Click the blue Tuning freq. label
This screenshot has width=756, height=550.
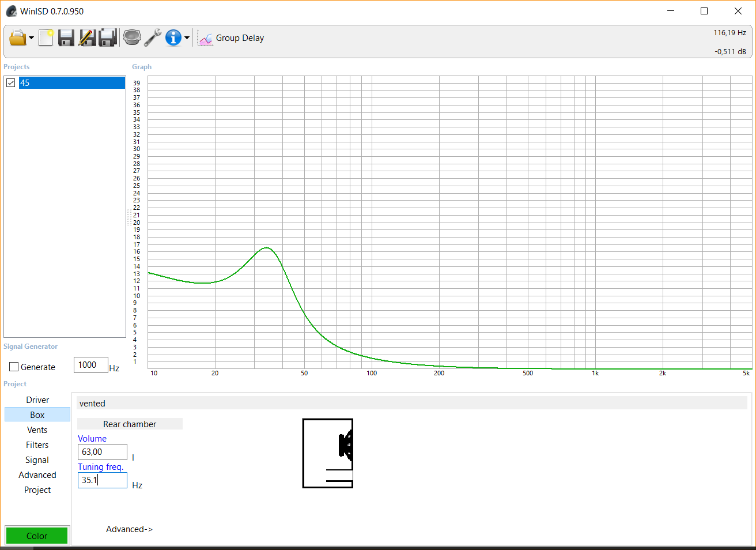click(101, 467)
